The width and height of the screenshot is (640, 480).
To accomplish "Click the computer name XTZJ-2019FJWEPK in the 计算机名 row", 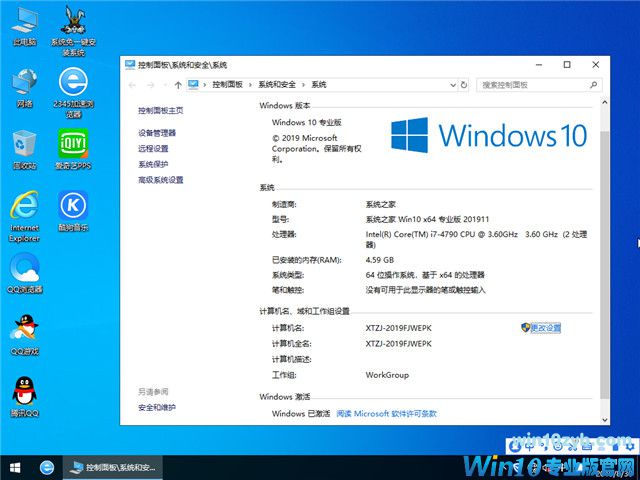I will point(398,328).
